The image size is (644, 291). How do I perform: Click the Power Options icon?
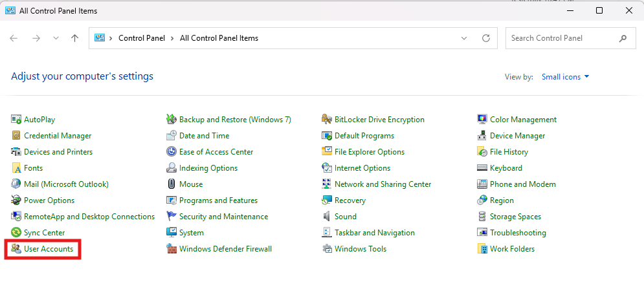pos(16,200)
